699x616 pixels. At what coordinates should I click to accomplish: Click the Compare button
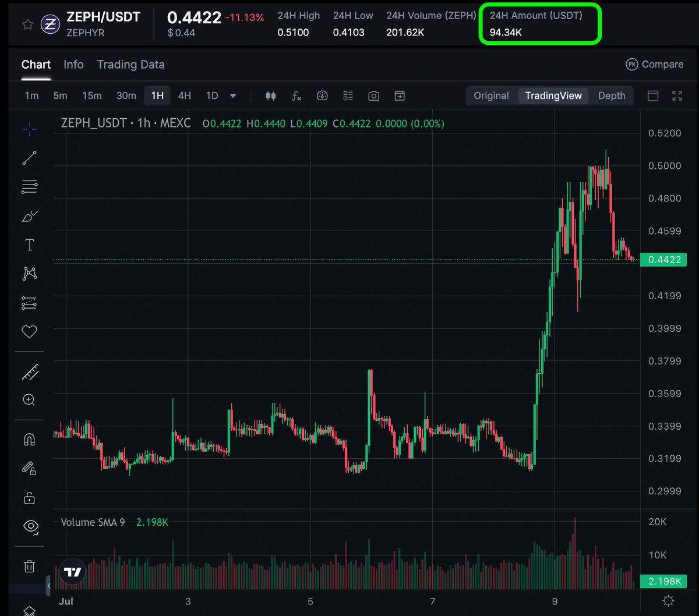[654, 65]
